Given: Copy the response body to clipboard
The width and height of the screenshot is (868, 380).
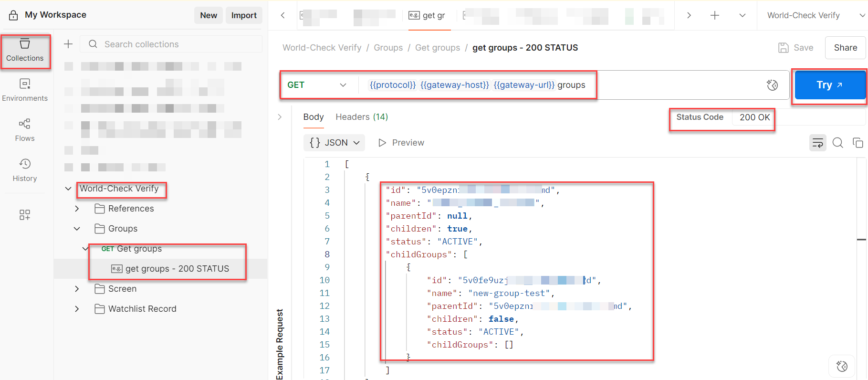Looking at the screenshot, I should tap(858, 143).
